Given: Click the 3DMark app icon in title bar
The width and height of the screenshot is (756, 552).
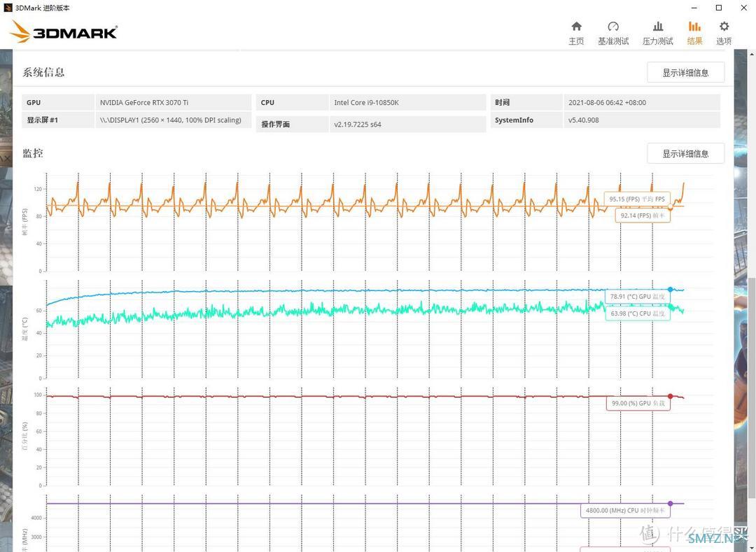Looking at the screenshot, I should click(x=8, y=8).
